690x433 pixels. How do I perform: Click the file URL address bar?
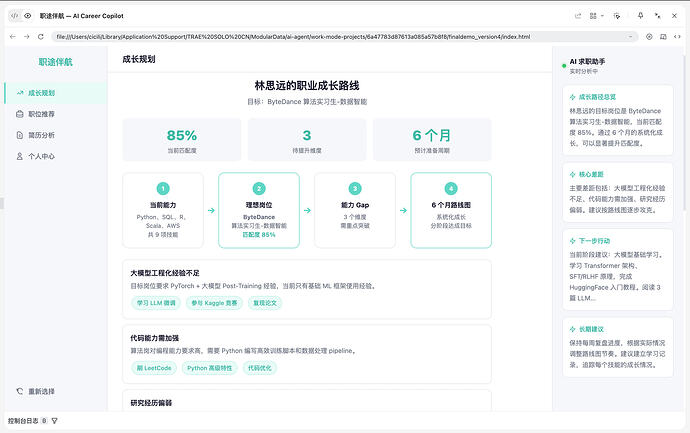point(345,37)
